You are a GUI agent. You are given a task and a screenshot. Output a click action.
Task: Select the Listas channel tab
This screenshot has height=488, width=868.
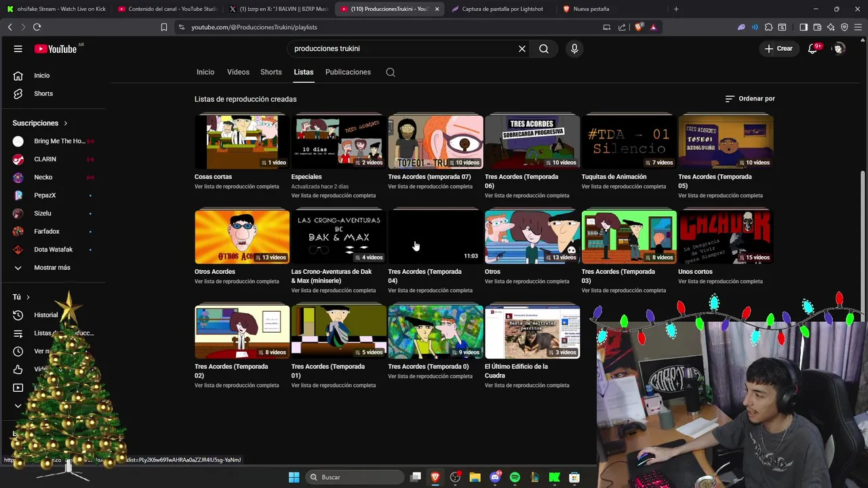point(304,72)
